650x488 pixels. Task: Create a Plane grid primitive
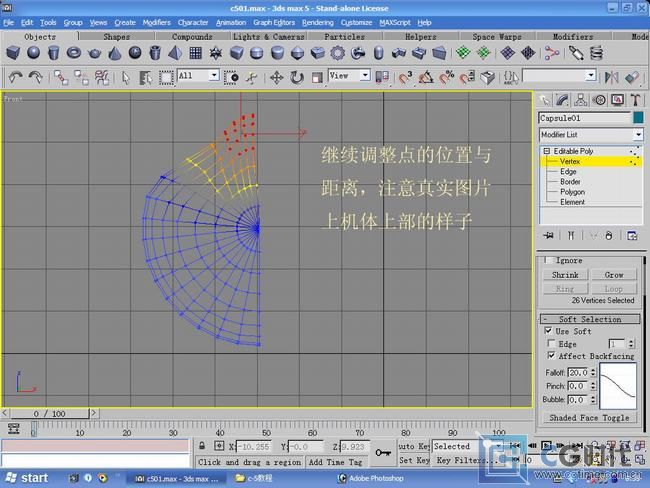click(196, 53)
